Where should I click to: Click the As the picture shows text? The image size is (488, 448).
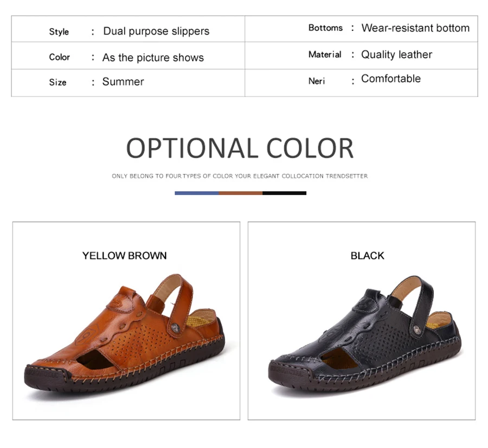pos(153,57)
